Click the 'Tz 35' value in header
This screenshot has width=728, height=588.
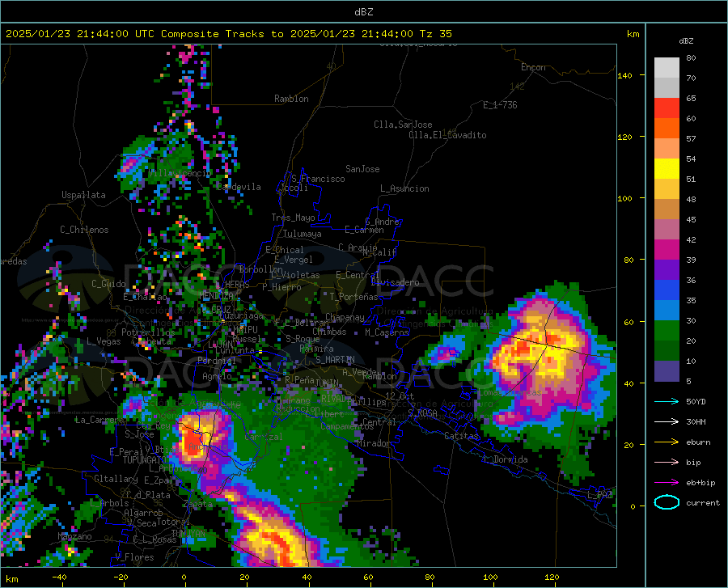click(x=435, y=34)
